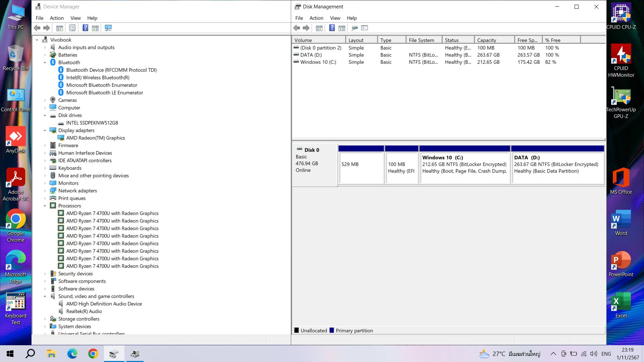Click the ENG language indicator
The height and width of the screenshot is (362, 644).
pos(606,354)
